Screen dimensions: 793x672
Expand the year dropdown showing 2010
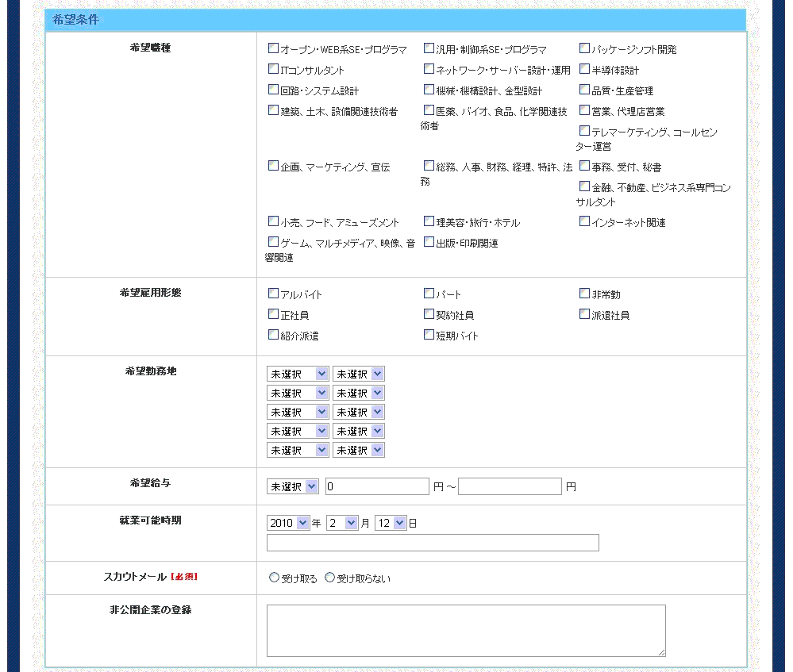tap(289, 523)
